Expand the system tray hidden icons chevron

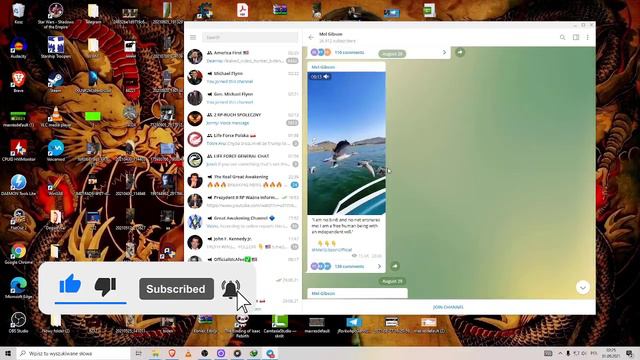tap(560, 353)
